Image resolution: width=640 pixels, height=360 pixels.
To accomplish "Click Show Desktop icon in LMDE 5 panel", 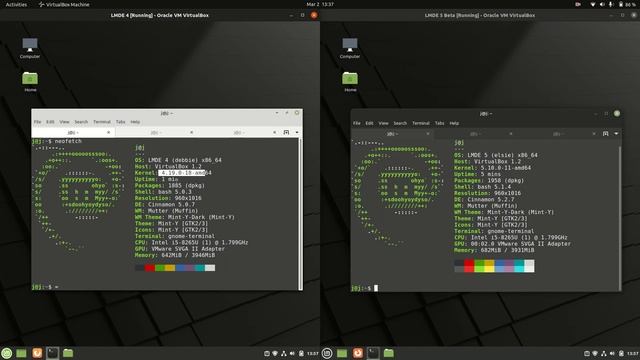I will pyautogui.click(x=342, y=353).
